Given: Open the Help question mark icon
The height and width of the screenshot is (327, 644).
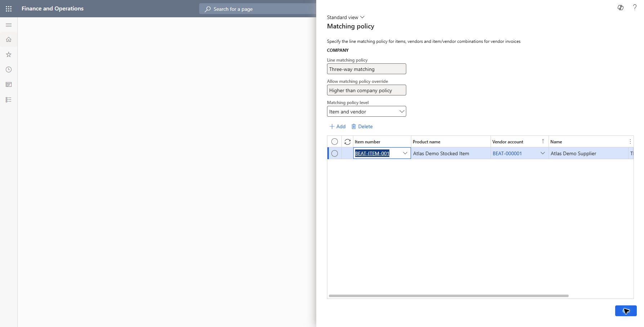Looking at the screenshot, I should (635, 8).
